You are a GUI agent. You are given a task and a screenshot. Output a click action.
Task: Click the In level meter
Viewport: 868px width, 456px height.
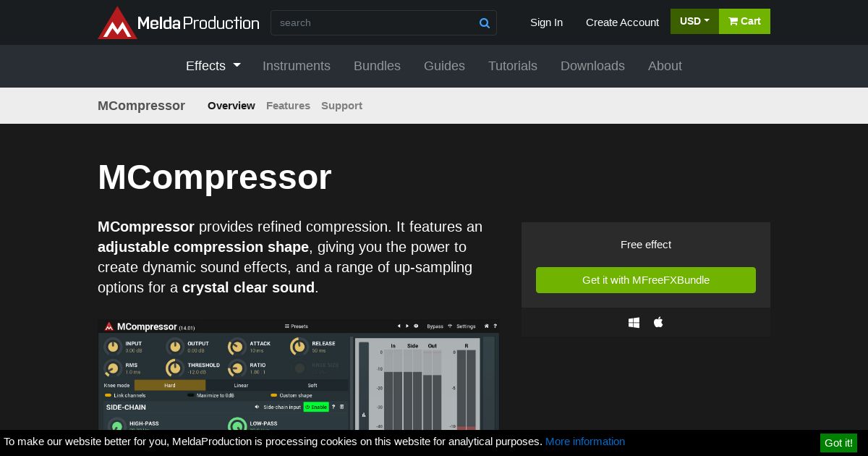pyautogui.click(x=393, y=389)
